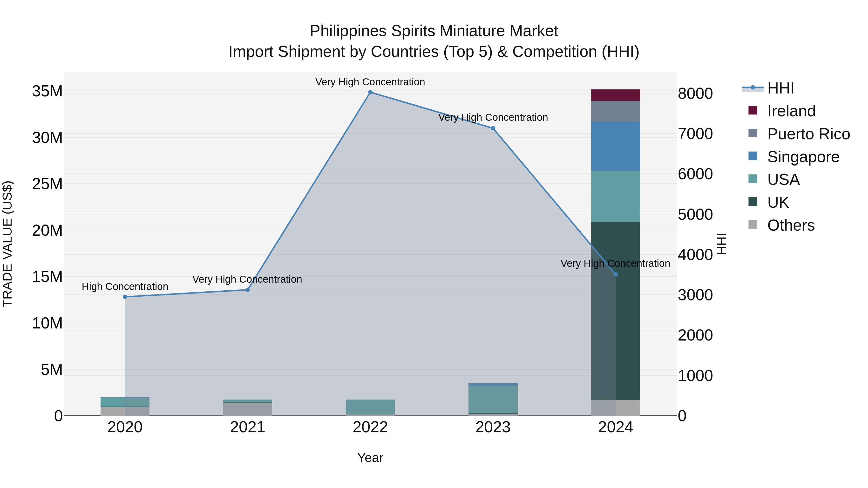Viewport: 868px width, 488px height.
Task: Click the UK dark green legend swatch
Action: coord(753,202)
